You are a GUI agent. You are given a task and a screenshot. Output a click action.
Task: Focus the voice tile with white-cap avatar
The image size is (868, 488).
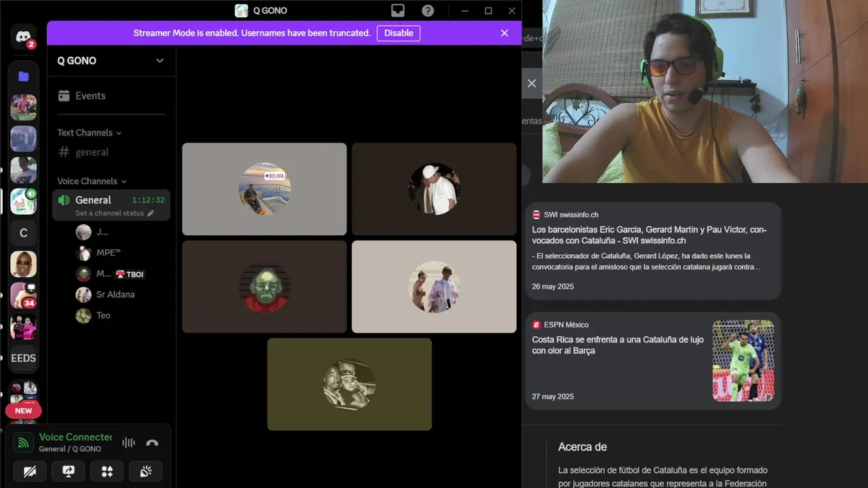tap(434, 189)
